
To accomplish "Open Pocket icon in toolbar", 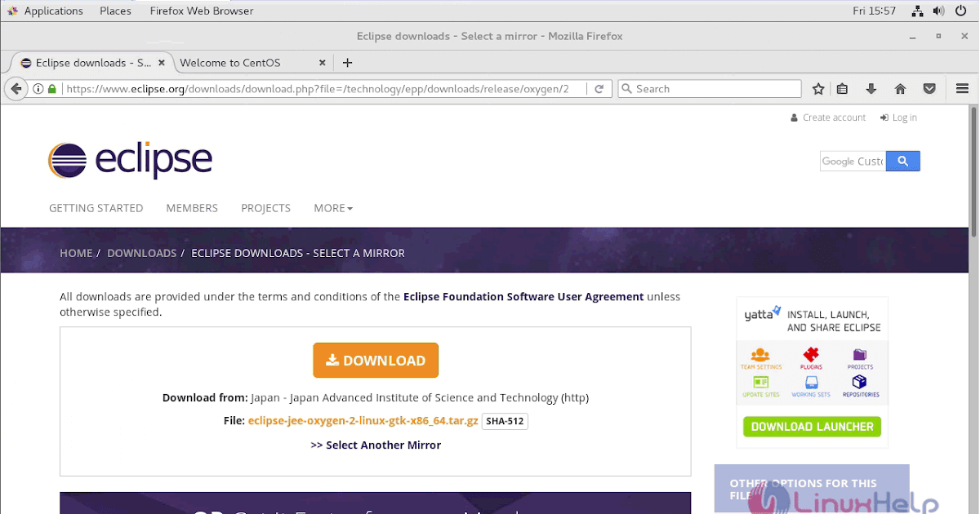I will pos(929,89).
